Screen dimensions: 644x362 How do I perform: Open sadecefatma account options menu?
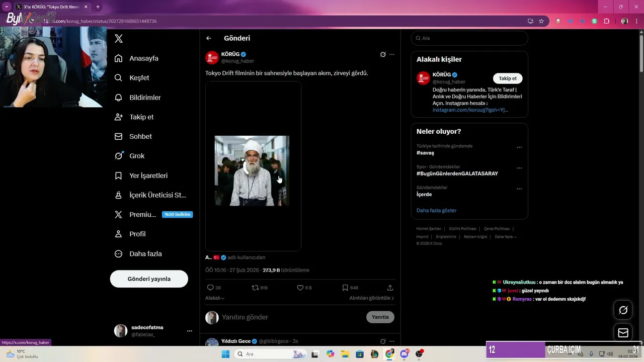[190, 331]
